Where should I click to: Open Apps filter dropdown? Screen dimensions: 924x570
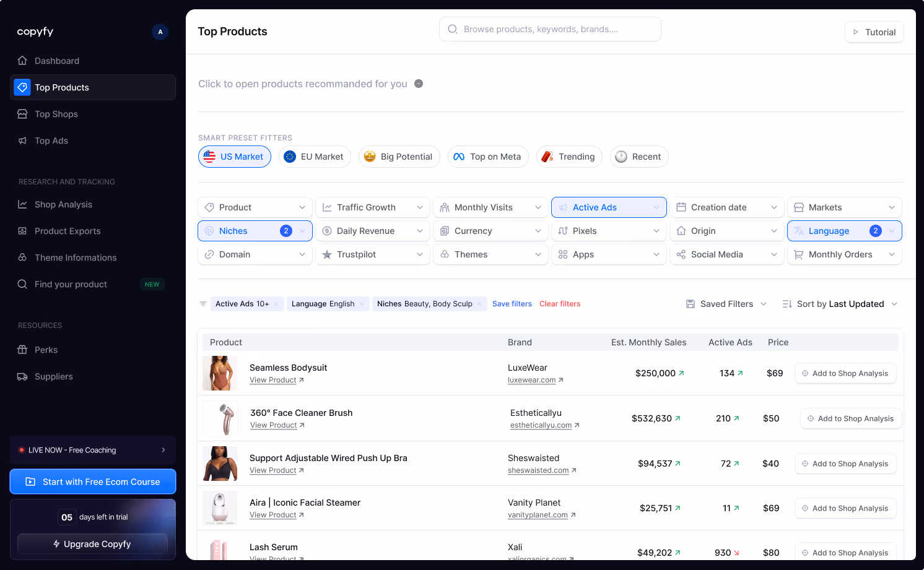[609, 254]
